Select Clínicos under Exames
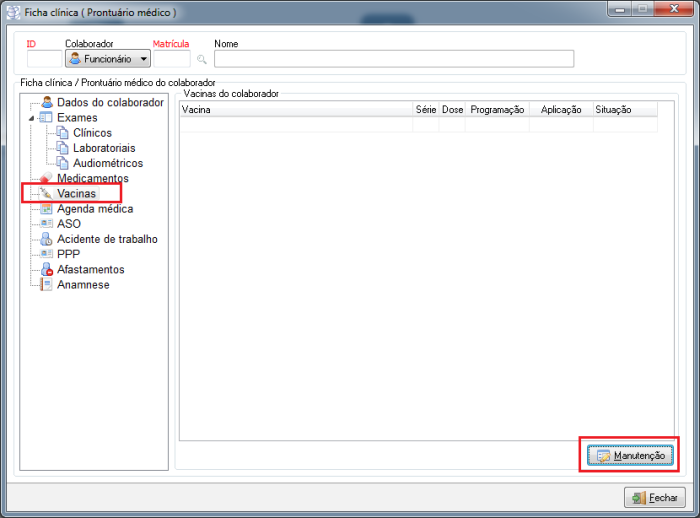 [92, 133]
